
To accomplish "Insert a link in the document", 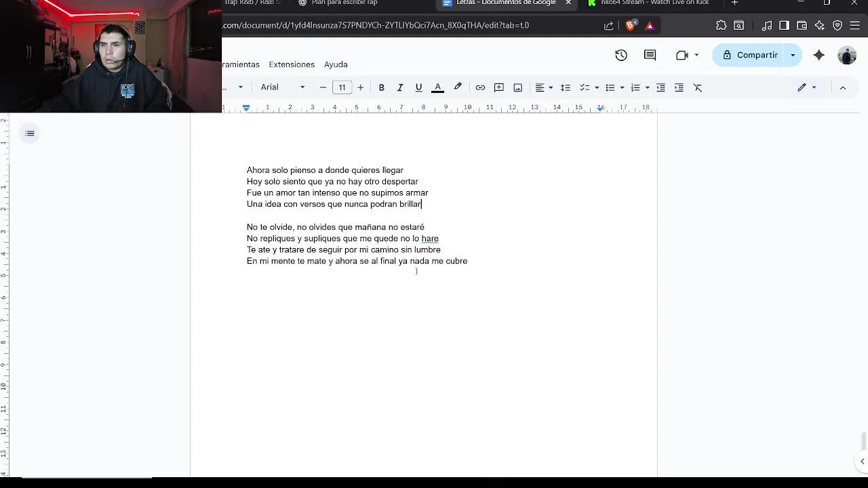I will pyautogui.click(x=480, y=87).
